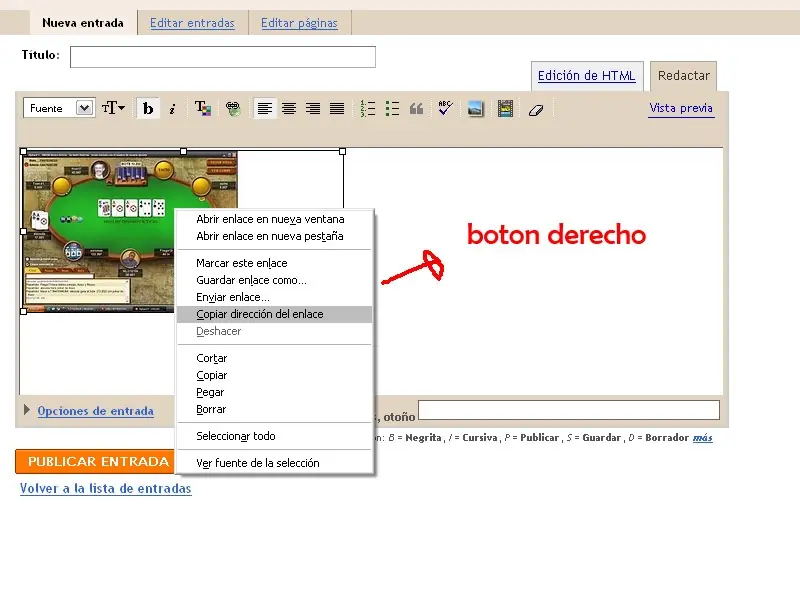Click the add image icon
This screenshot has height=600, width=800.
pyautogui.click(x=475, y=109)
